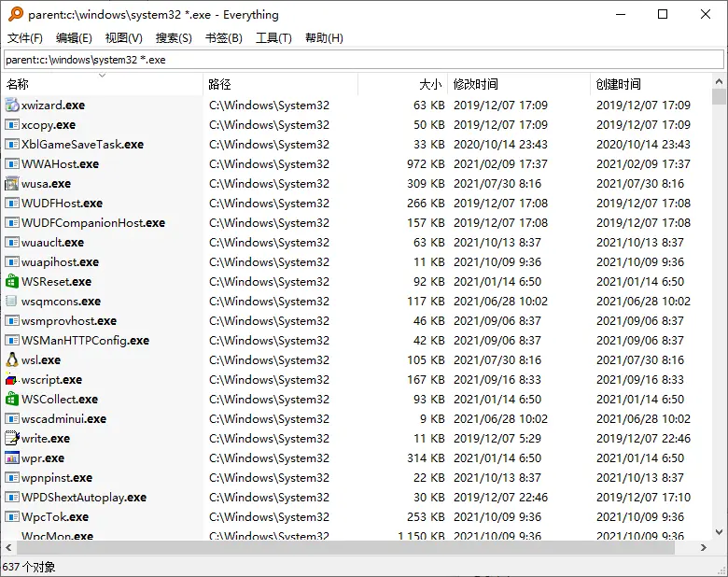
Task: Click the horizontal scrollbar thumb
Action: point(345,548)
